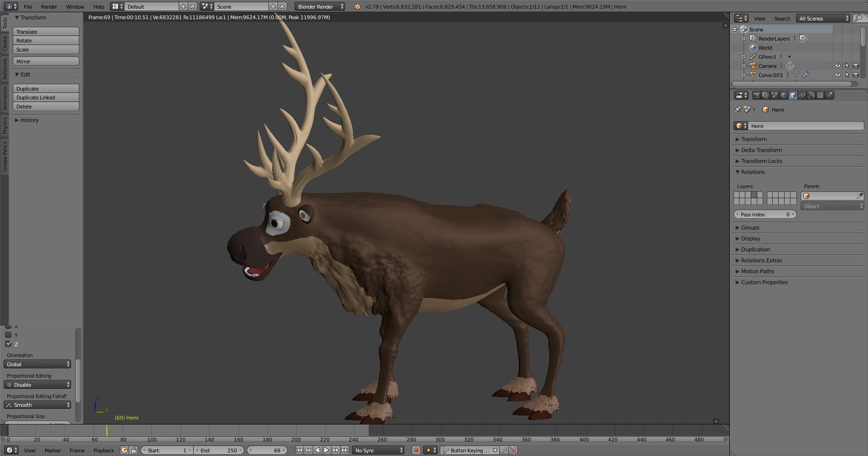868x456 pixels.
Task: Open the Texture properties checker tab
Action: coord(820,95)
